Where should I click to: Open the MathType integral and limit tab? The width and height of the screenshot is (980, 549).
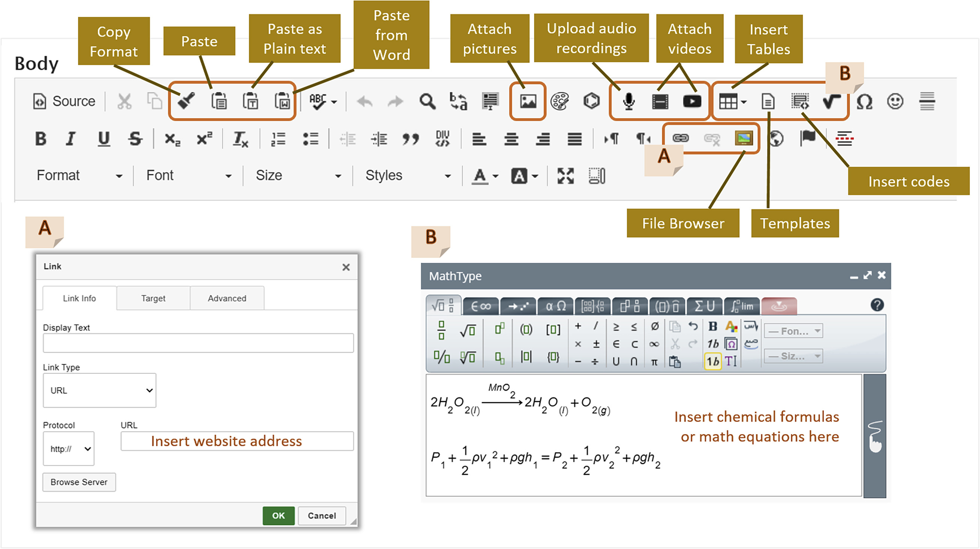point(742,306)
